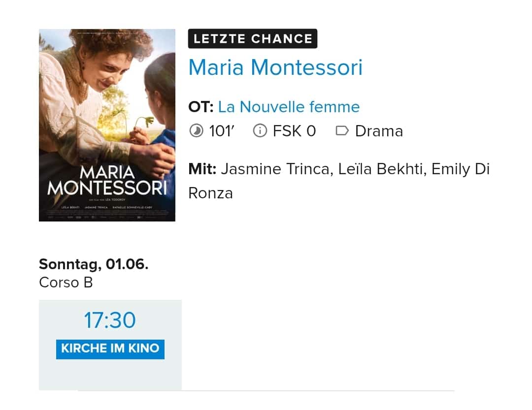
Task: Follow the La Nouvelle femme link
Action: [x=289, y=107]
